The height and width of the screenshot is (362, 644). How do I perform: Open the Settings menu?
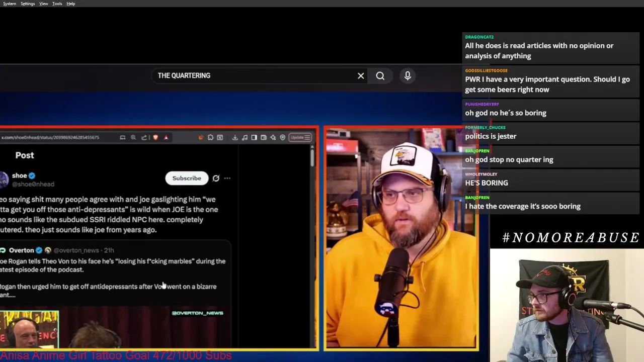[x=28, y=4]
